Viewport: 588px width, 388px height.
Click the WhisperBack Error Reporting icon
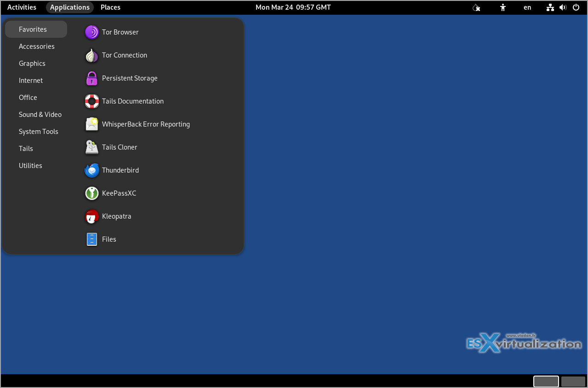click(x=92, y=124)
